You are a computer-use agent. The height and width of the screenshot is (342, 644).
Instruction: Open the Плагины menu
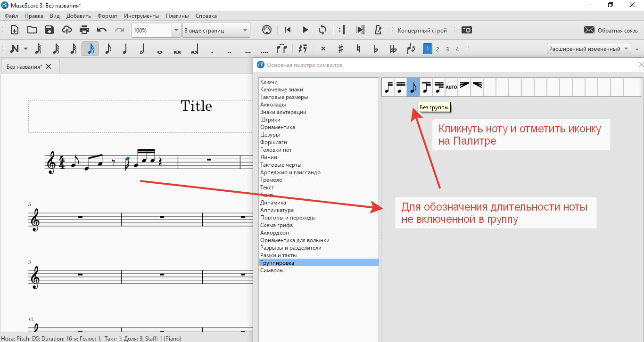pos(177,16)
